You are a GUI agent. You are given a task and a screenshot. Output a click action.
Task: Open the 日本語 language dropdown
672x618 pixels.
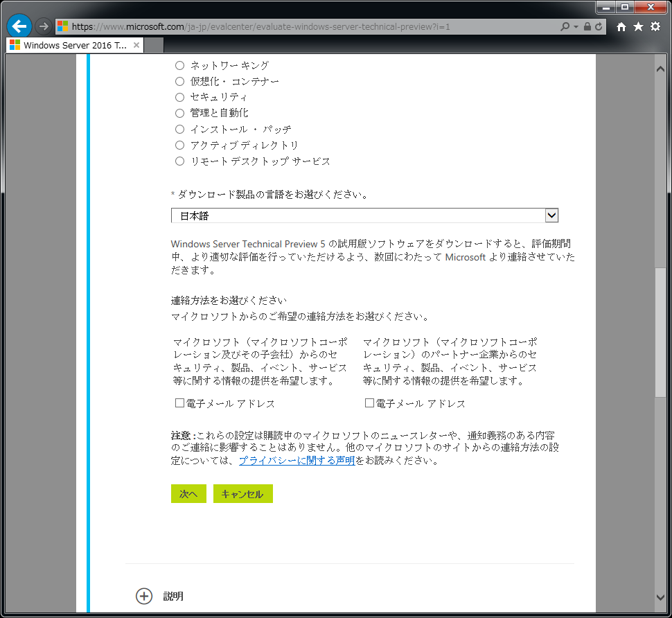[551, 215]
